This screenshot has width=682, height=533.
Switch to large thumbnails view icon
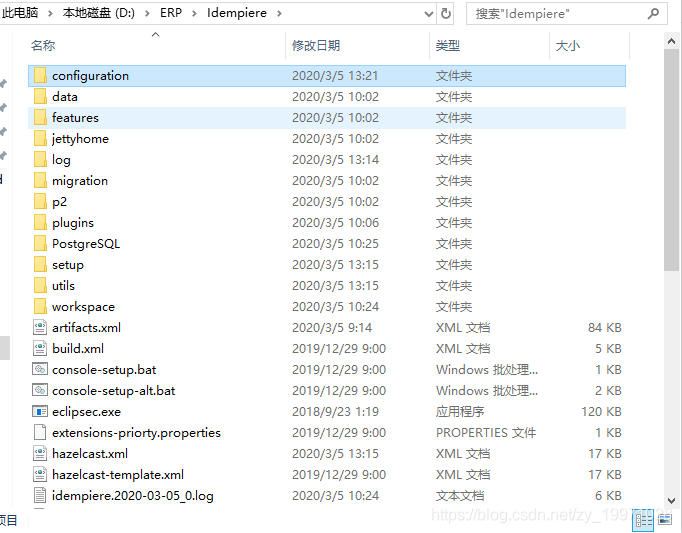coord(665,519)
